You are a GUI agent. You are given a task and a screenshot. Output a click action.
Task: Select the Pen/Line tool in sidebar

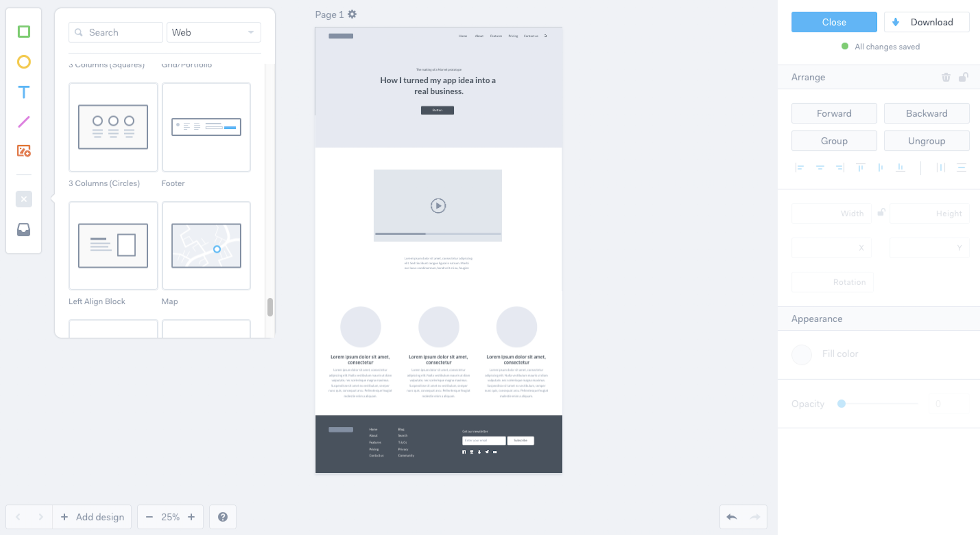tap(24, 122)
